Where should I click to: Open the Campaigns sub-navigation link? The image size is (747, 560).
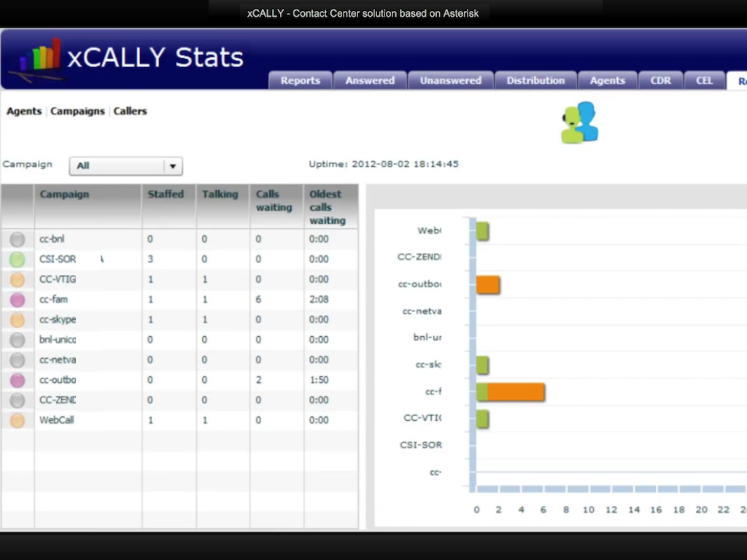(x=77, y=112)
